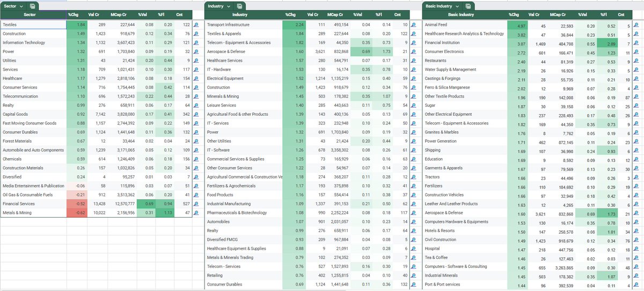Select the Civil Construction cell
This screenshot has width=644, height=291.
(465, 240)
